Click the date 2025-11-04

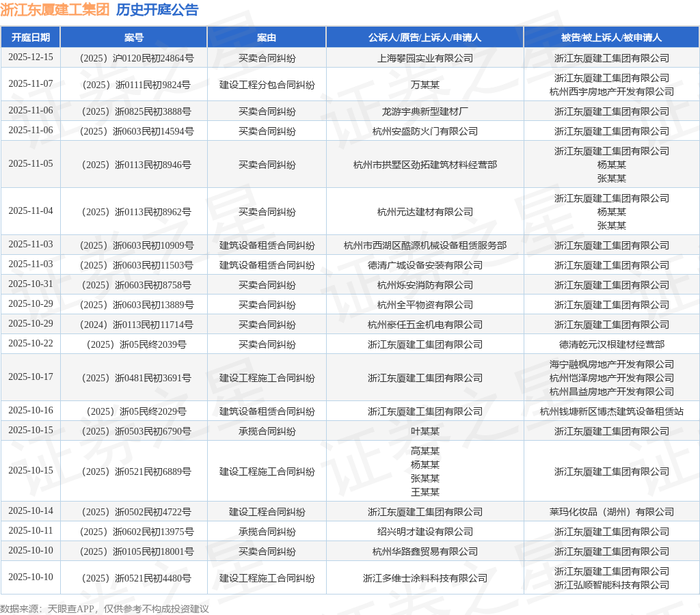[x=30, y=210]
